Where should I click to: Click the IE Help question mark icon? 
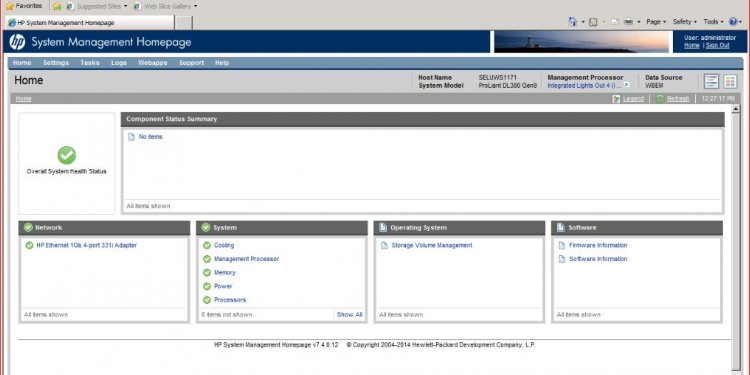coord(733,22)
